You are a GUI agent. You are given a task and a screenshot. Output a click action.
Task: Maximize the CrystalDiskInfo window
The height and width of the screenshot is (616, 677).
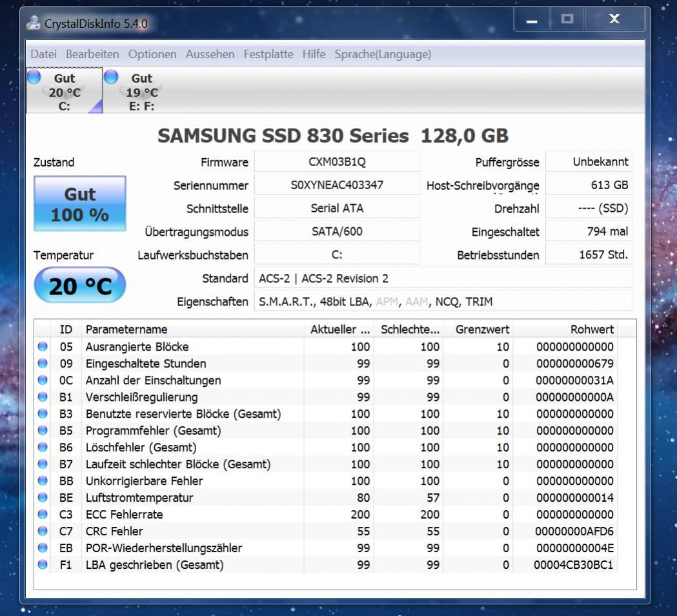pyautogui.click(x=567, y=20)
